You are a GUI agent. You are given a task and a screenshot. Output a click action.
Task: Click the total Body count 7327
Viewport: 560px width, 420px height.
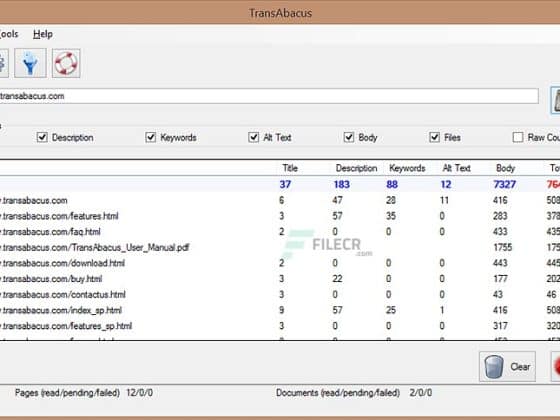point(504,184)
